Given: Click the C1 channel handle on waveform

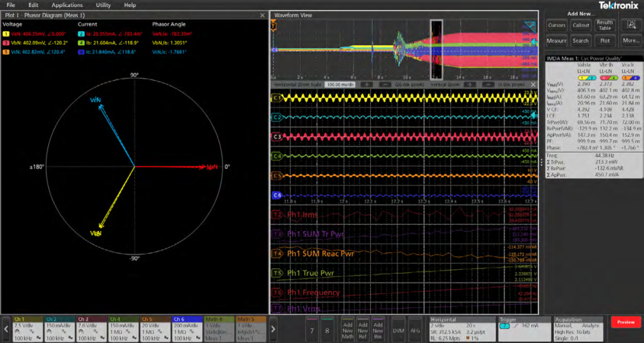Looking at the screenshot, I should click(x=277, y=98).
